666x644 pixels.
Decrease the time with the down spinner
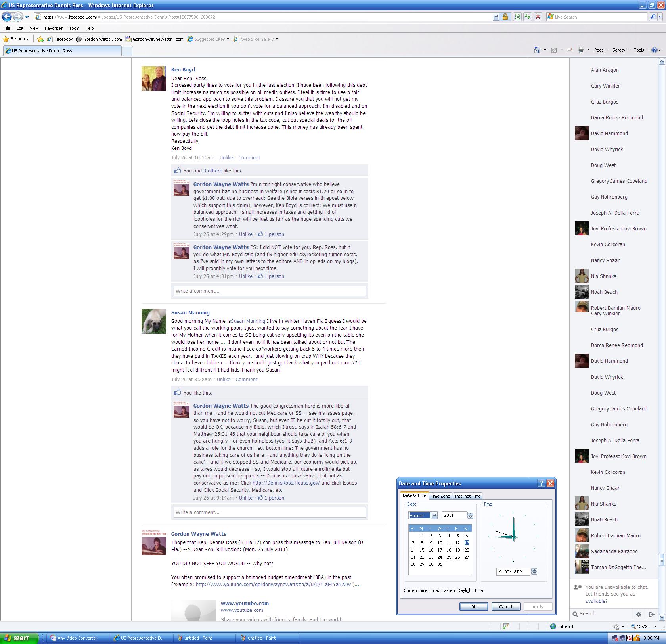[x=534, y=573]
